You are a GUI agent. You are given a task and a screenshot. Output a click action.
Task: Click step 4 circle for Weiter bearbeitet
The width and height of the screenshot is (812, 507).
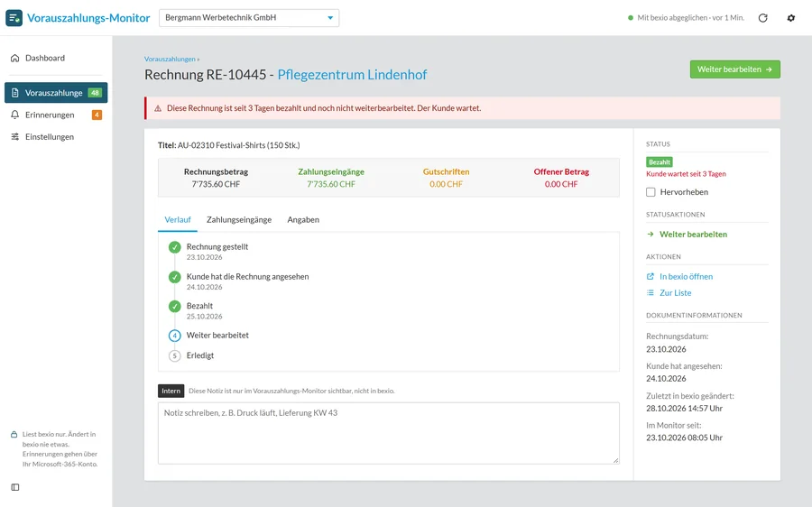coord(174,336)
